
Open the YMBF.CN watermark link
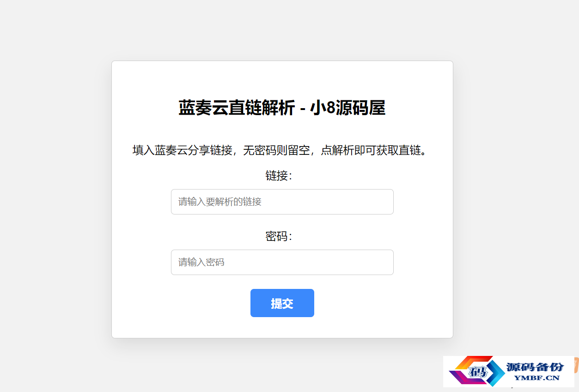click(536, 378)
